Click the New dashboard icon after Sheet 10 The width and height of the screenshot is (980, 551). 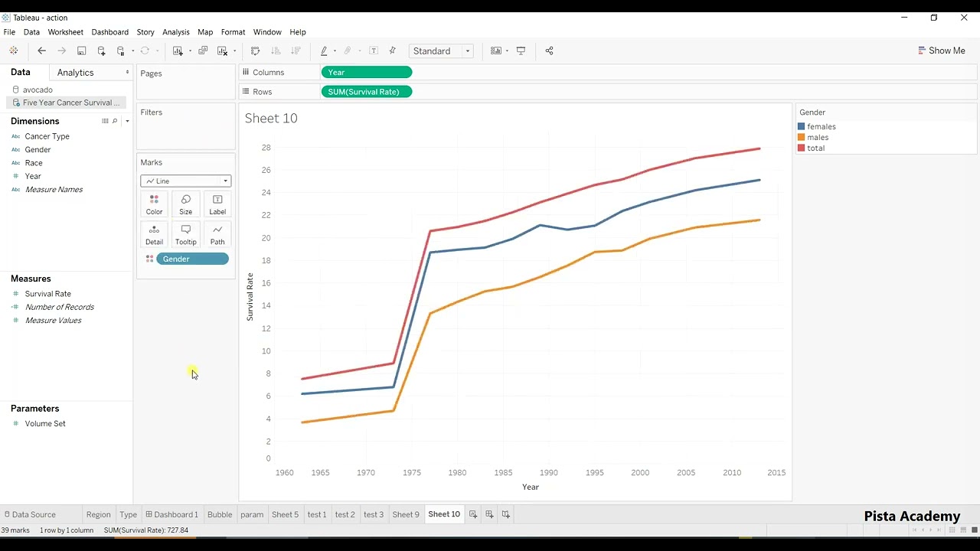(x=489, y=514)
